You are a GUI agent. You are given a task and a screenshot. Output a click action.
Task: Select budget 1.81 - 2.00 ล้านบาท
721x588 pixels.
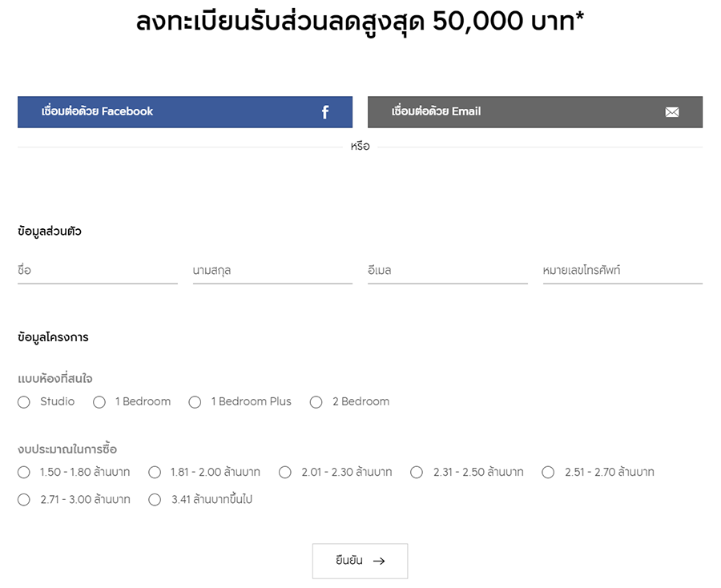click(x=155, y=473)
